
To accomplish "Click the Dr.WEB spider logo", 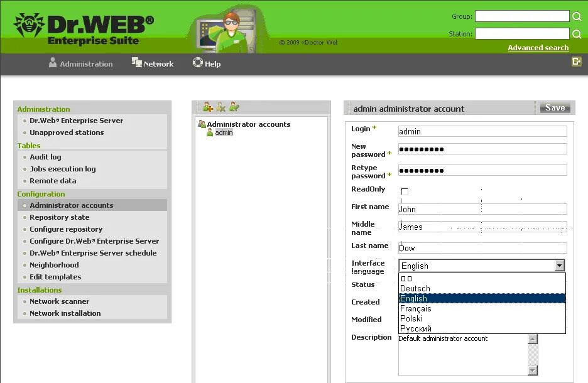I will point(30,24).
